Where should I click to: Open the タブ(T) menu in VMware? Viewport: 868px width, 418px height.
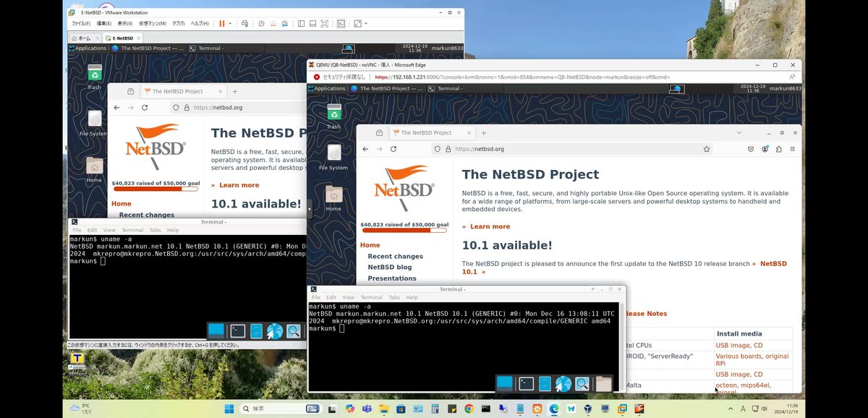(x=178, y=23)
